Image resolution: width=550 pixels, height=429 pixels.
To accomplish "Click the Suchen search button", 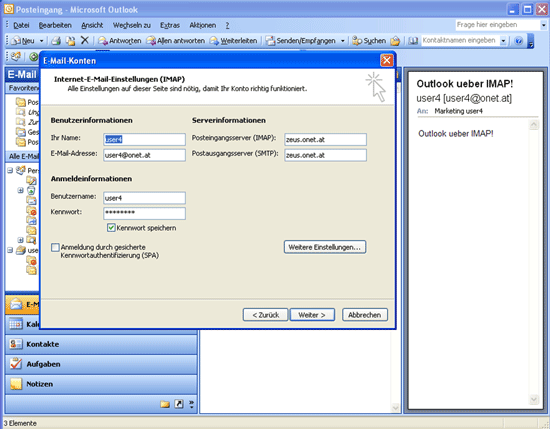I will (x=369, y=41).
